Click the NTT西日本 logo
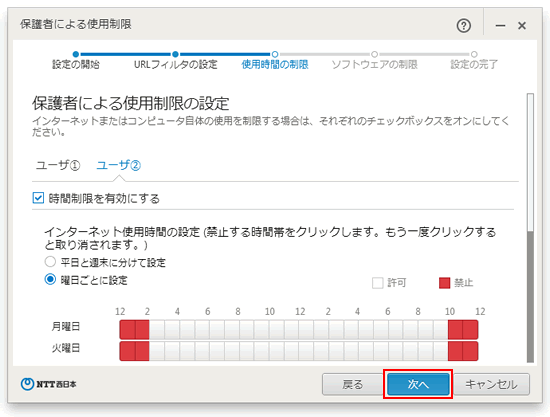Image resolution: width=550 pixels, height=417 pixels. tap(48, 384)
